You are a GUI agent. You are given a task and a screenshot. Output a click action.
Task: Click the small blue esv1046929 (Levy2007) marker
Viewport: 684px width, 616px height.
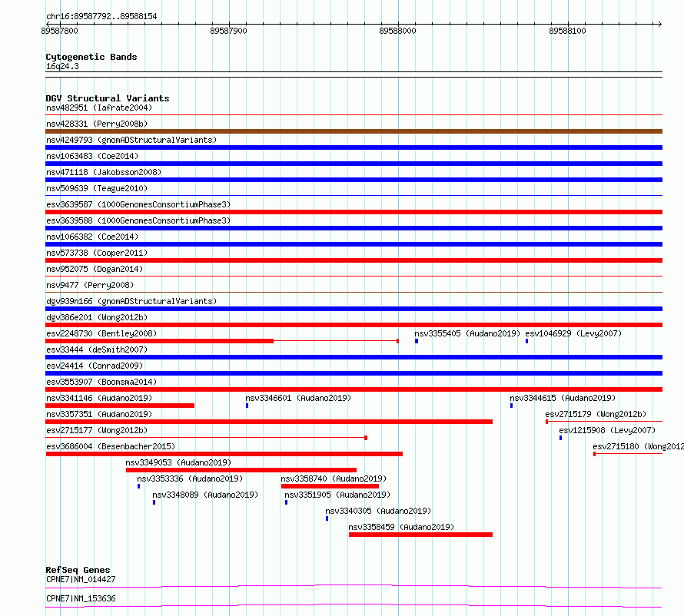[x=527, y=341]
